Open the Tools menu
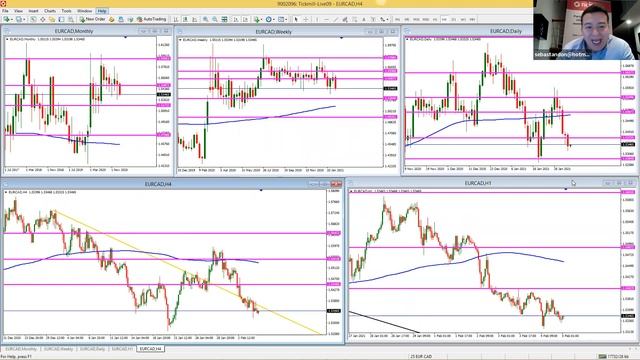640x360 pixels. click(x=67, y=11)
